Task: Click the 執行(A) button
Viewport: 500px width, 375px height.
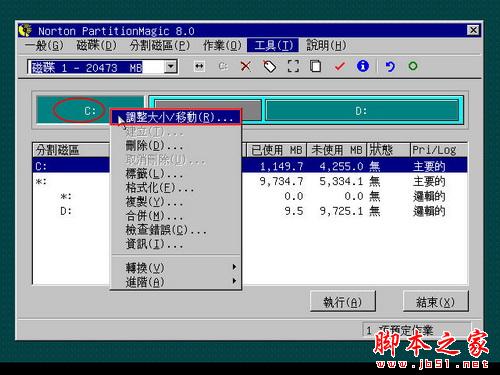Action: 343,302
